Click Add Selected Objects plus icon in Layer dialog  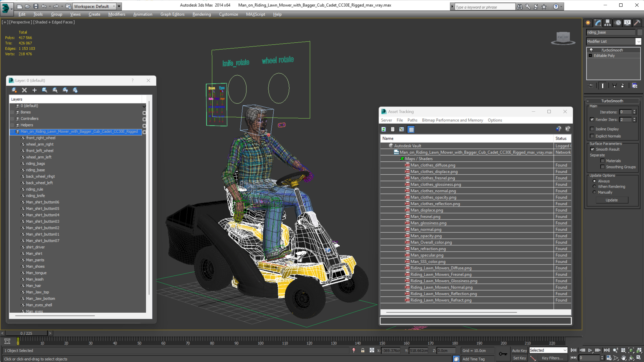click(35, 90)
